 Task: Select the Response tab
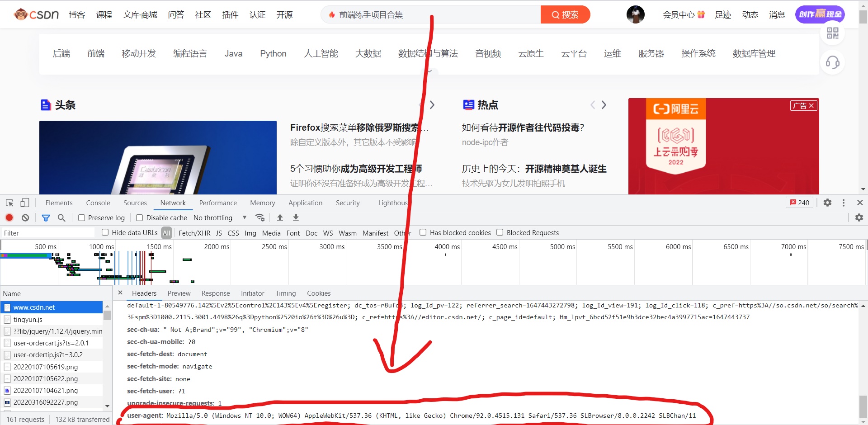pos(216,293)
